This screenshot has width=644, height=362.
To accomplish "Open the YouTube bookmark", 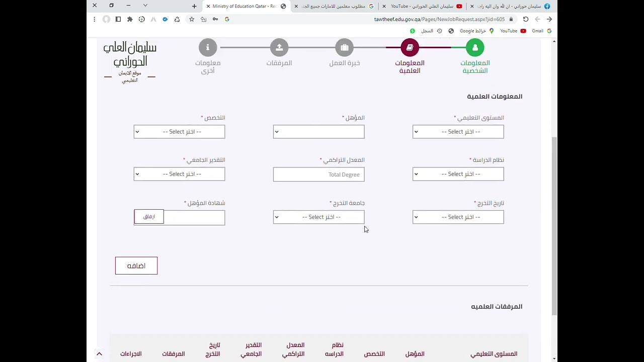I will click(x=513, y=31).
